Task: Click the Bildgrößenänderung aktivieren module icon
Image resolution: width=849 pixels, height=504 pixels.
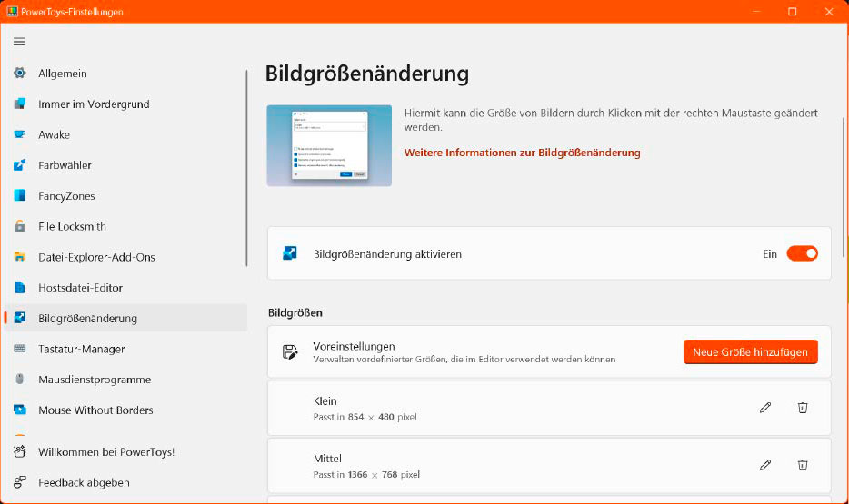Action: click(x=290, y=253)
